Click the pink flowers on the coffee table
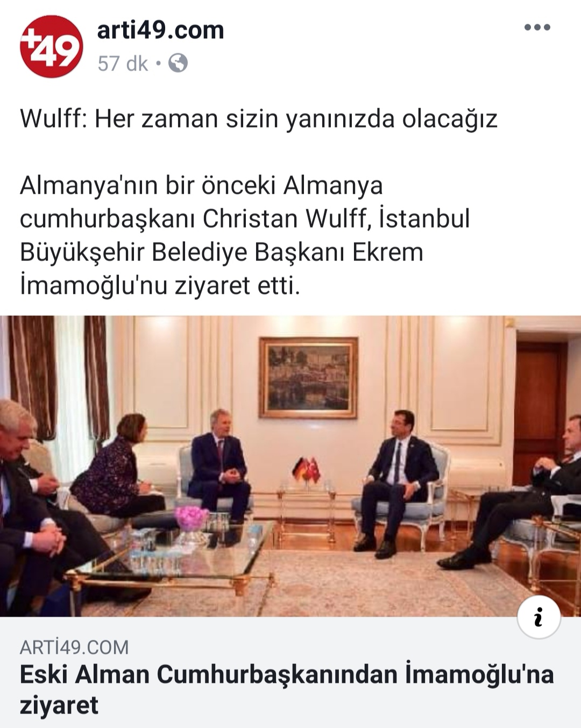The height and width of the screenshot is (728, 581). point(190,518)
